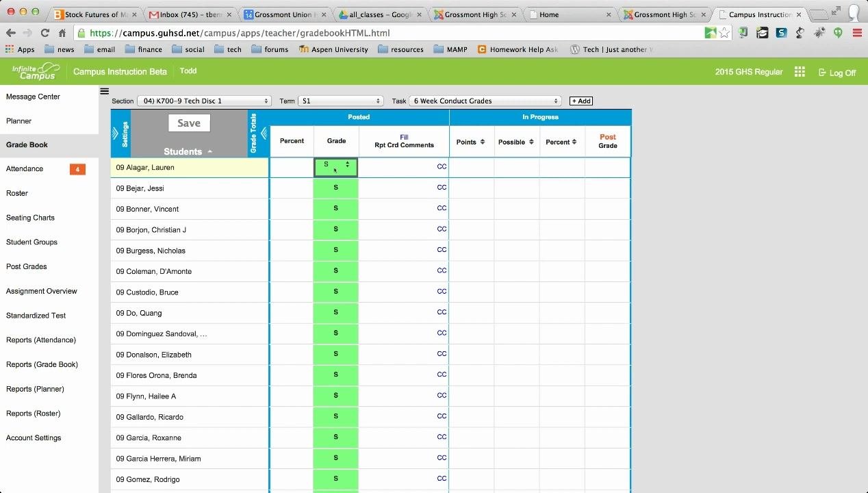Open Account Settings in sidebar

click(x=34, y=438)
